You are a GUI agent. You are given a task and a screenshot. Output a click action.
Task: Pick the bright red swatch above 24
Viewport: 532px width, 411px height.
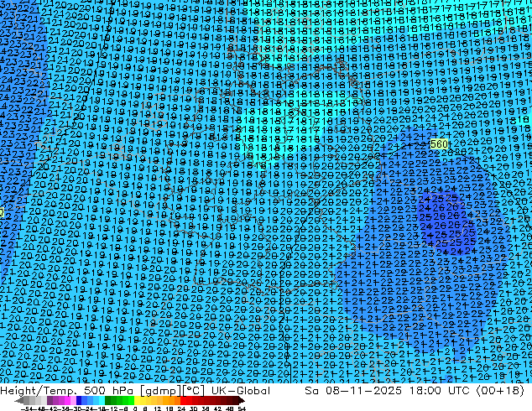click(183, 400)
